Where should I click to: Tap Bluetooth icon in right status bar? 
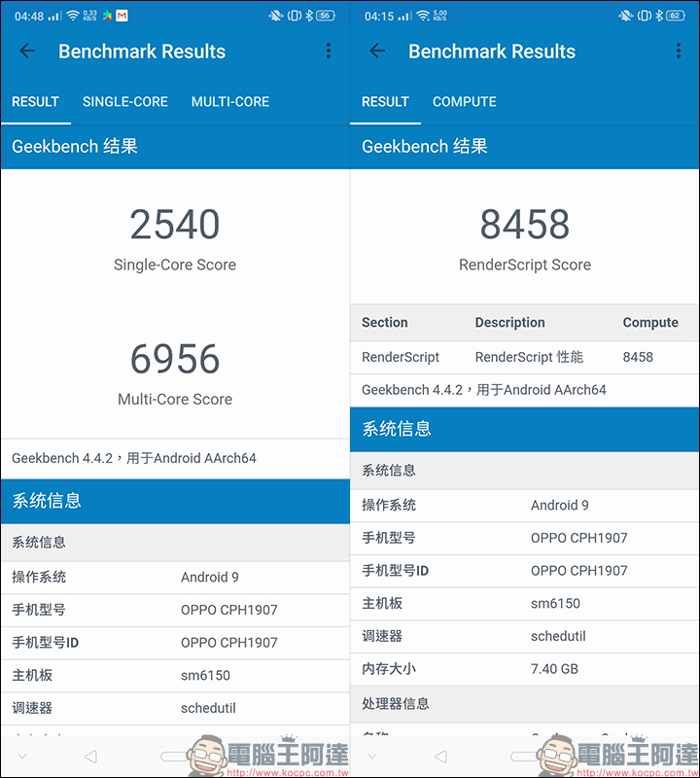[659, 16]
